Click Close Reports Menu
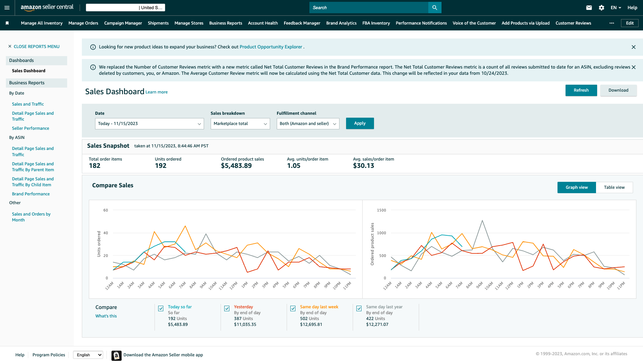643x364 pixels. click(x=37, y=47)
